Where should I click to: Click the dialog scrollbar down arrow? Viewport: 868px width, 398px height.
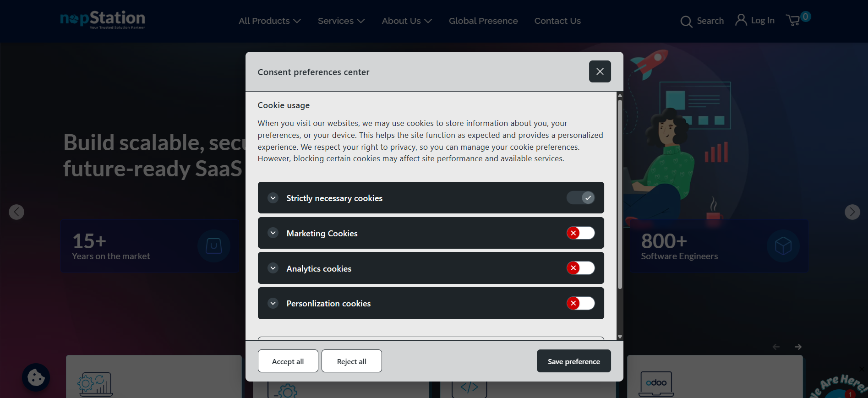(620, 337)
